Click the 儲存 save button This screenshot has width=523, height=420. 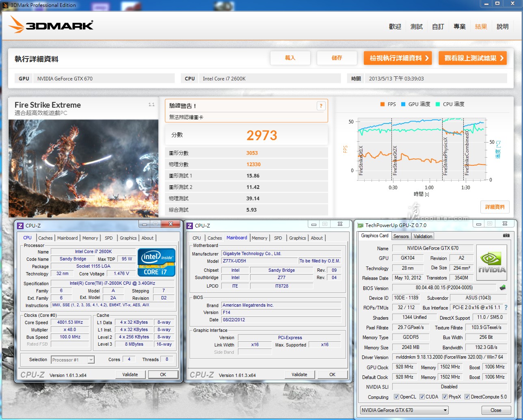(x=337, y=58)
